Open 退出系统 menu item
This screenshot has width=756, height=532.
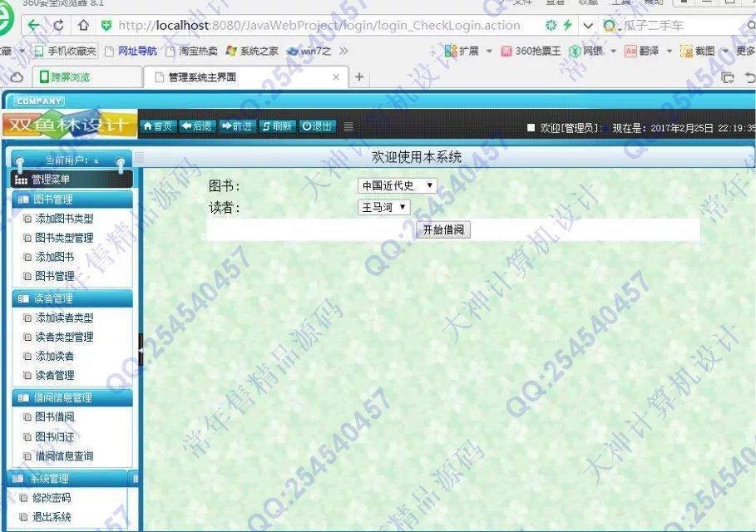pyautogui.click(x=51, y=517)
